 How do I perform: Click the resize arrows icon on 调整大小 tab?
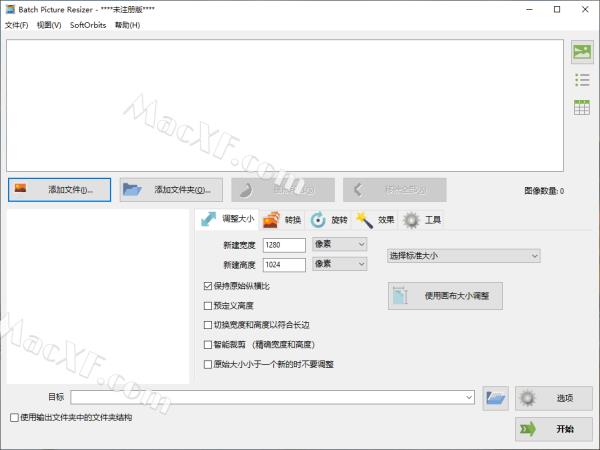pos(209,219)
